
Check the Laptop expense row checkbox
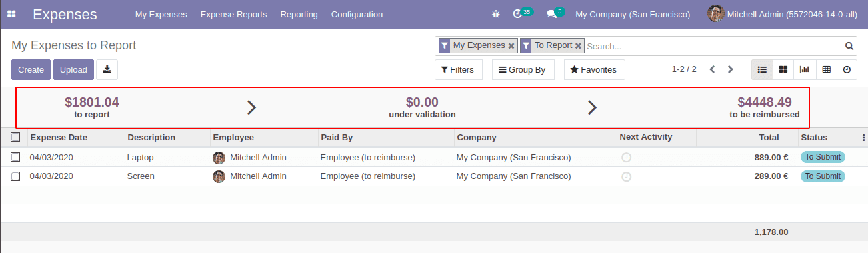click(x=15, y=158)
